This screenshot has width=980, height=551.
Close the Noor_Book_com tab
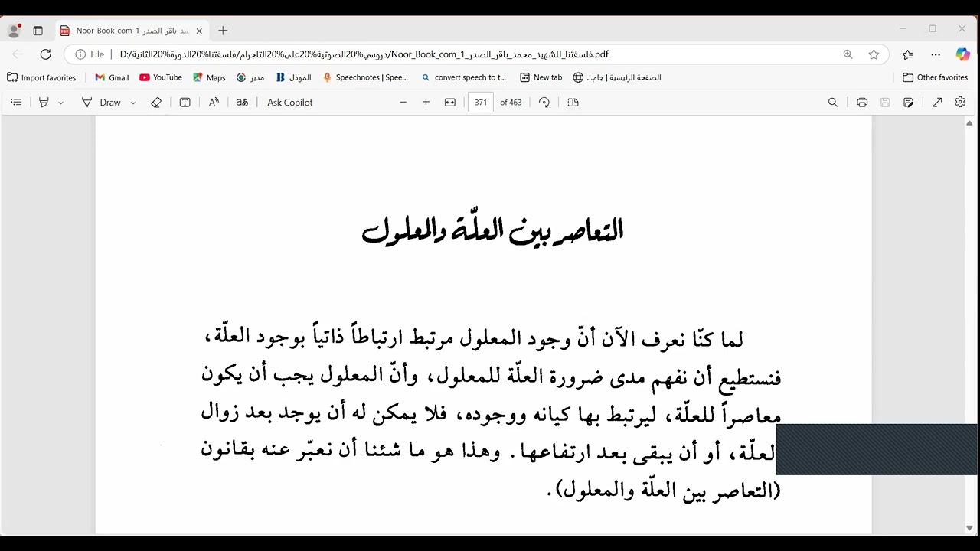click(x=199, y=31)
